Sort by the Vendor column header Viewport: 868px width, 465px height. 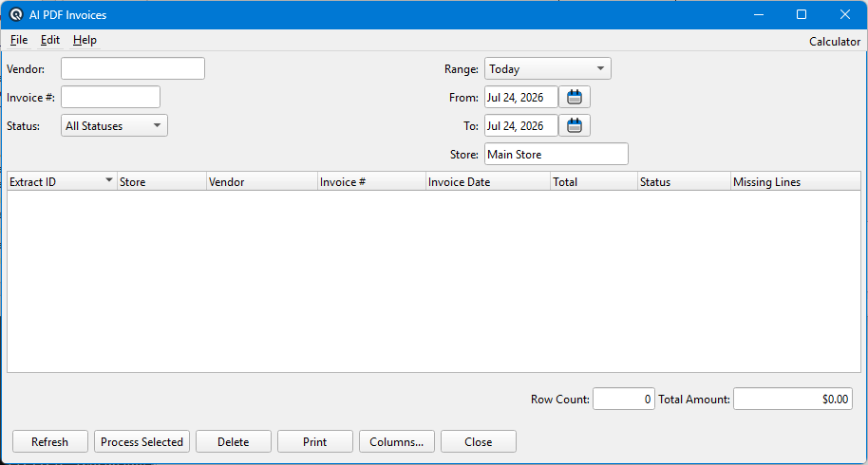tap(262, 181)
